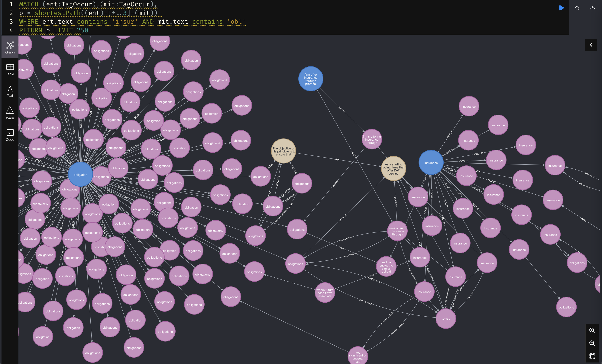Click the download/export results icon
This screenshot has height=364, width=602.
coord(592,8)
